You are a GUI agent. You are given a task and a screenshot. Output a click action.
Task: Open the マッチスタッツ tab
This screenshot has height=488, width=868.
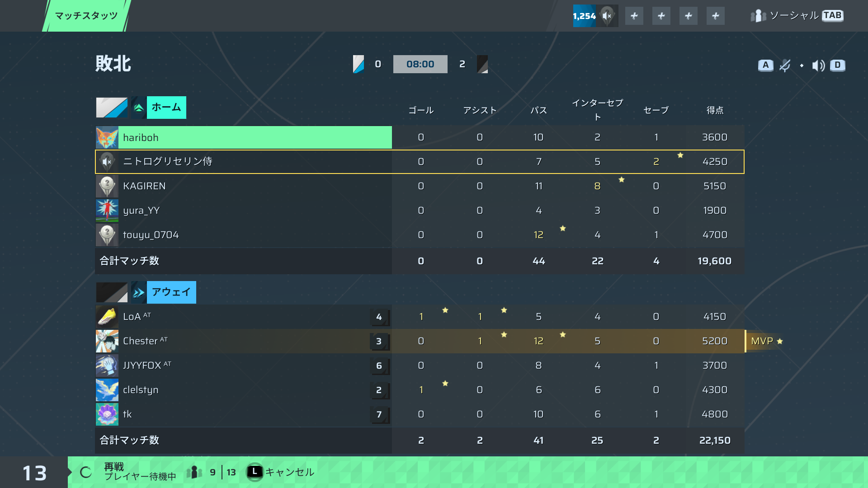coord(86,16)
